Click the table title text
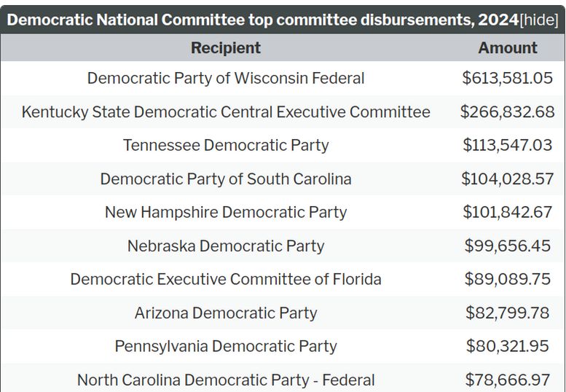Screen dimensions: 566x392 coord(262,20)
